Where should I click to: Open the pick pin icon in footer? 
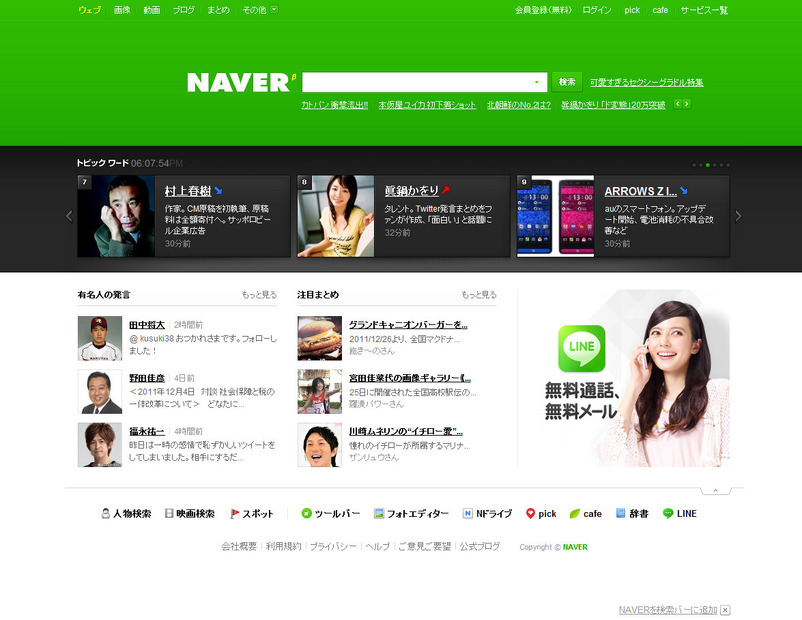(x=530, y=513)
